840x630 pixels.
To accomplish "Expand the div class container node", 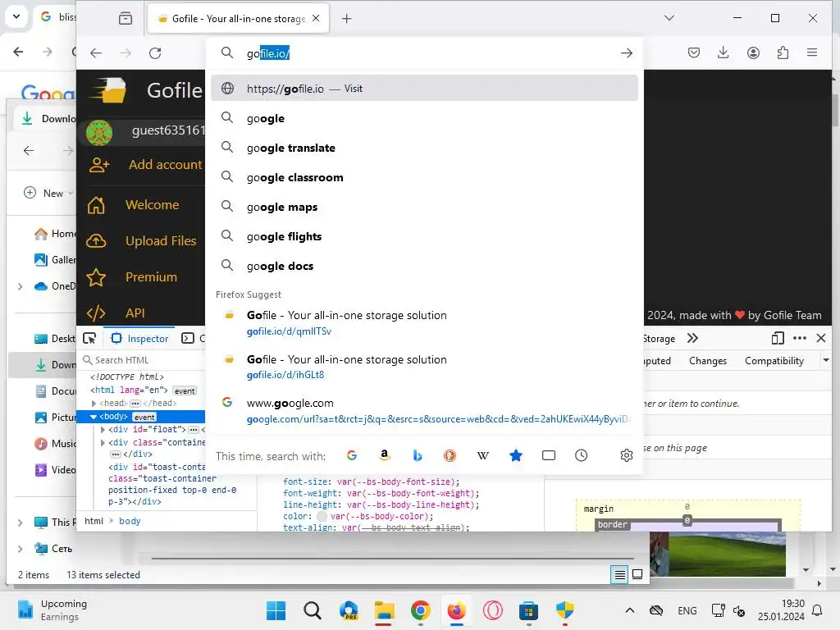I will (103, 442).
